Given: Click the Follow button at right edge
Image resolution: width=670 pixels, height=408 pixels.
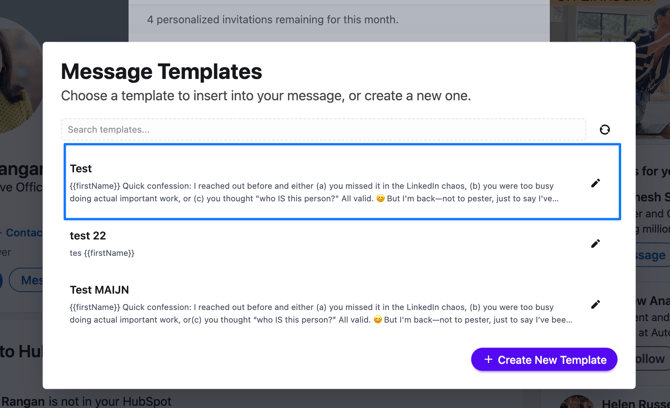Looking at the screenshot, I should pyautogui.click(x=654, y=358).
